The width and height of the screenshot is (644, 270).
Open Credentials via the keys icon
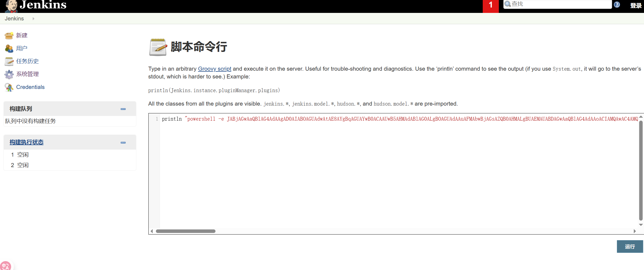pyautogui.click(x=9, y=87)
